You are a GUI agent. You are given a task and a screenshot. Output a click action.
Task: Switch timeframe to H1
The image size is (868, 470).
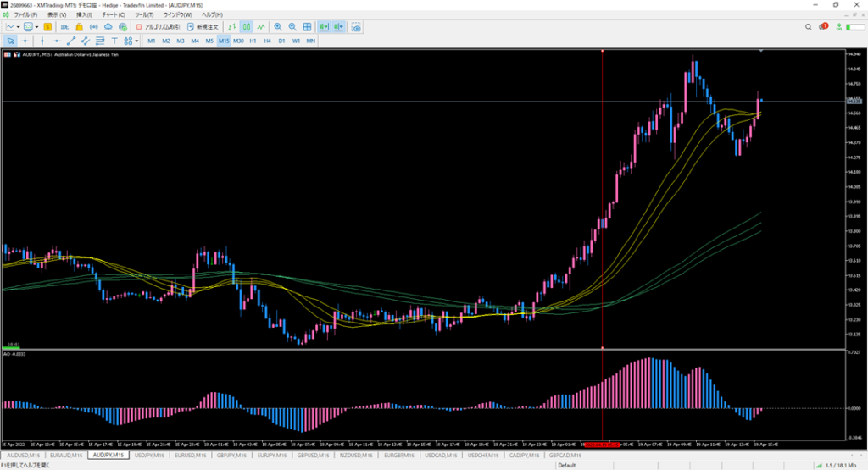click(x=253, y=41)
